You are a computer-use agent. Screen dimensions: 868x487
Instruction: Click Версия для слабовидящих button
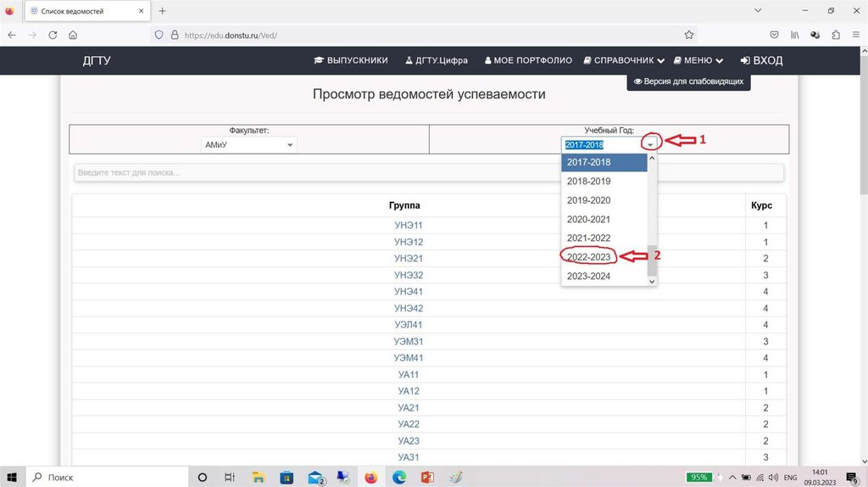coord(688,81)
